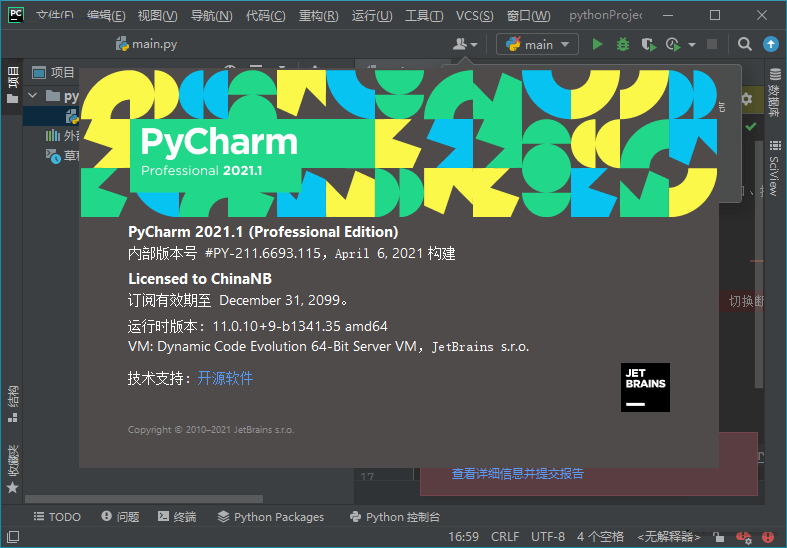Image resolution: width=787 pixels, height=548 pixels.
Task: Click the 16:59 cursor position in status bar
Action: (x=463, y=536)
